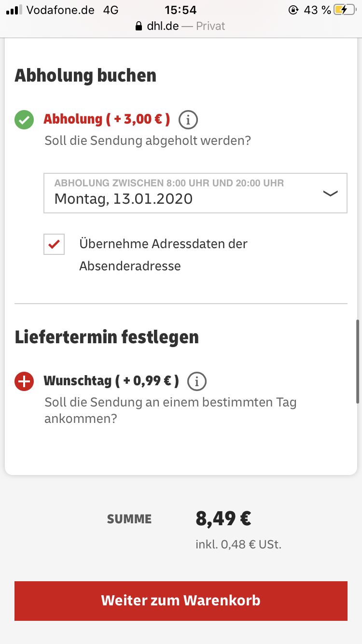Click the red Wunschtag plus icon

pyautogui.click(x=24, y=381)
